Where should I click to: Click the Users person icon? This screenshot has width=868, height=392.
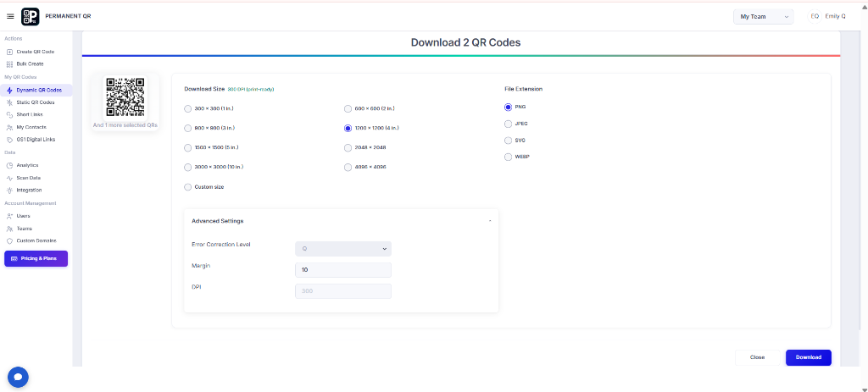coord(9,216)
